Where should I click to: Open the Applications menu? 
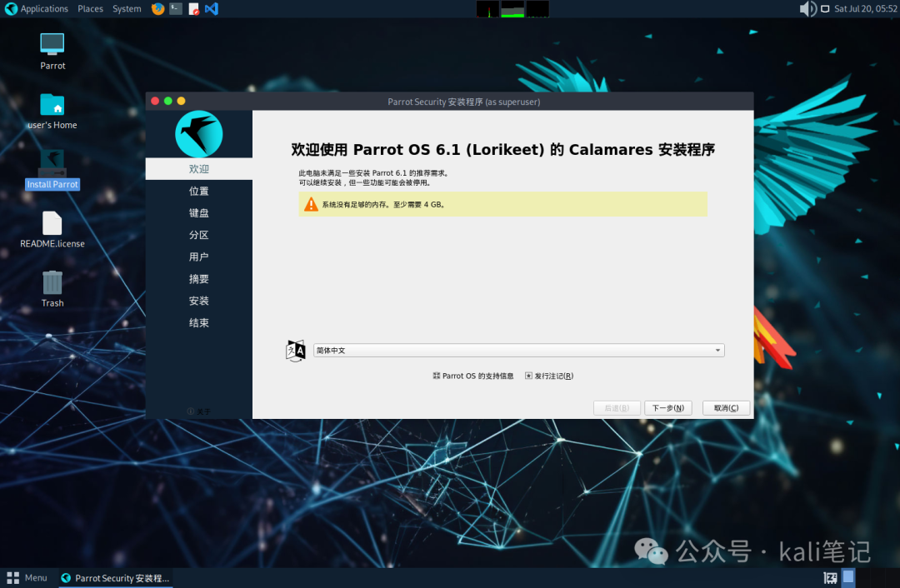click(44, 8)
